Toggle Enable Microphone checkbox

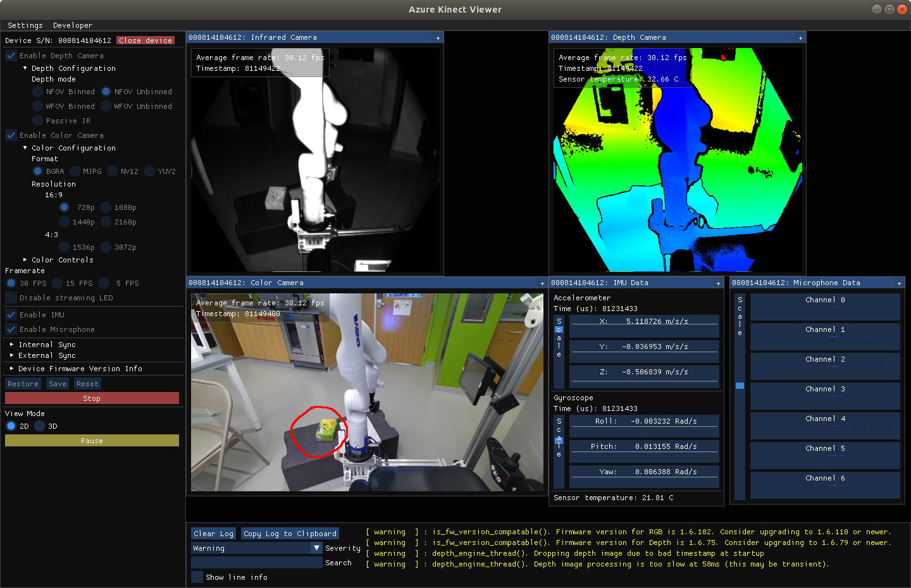point(11,329)
